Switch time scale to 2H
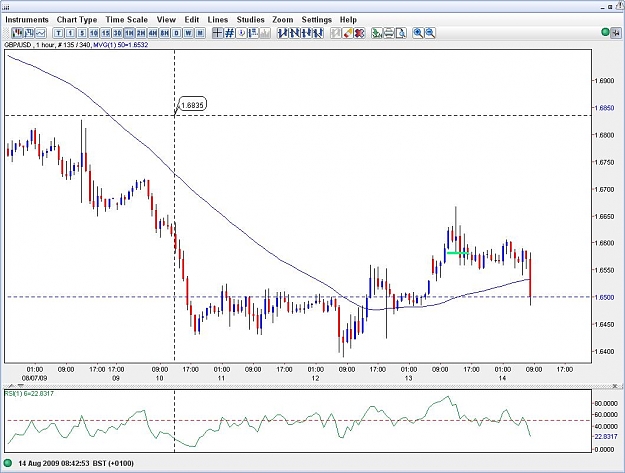The width and height of the screenshot is (625, 473). [x=141, y=33]
